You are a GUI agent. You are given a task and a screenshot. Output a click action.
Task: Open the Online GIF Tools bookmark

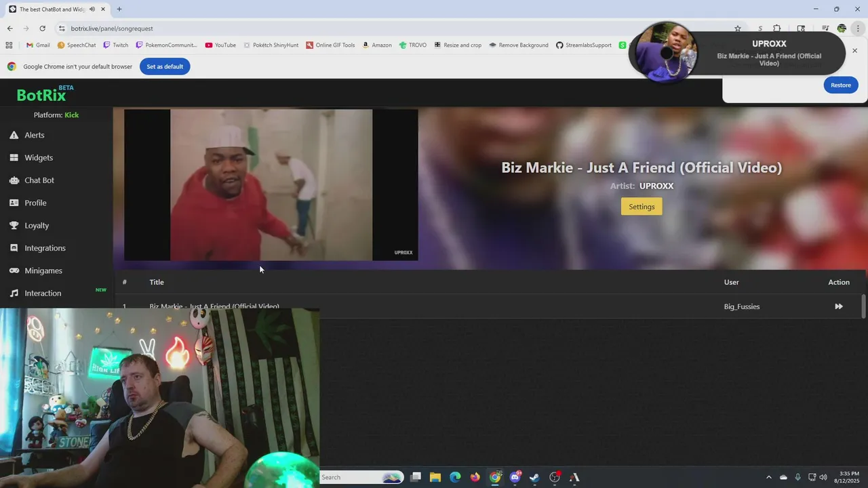(330, 45)
